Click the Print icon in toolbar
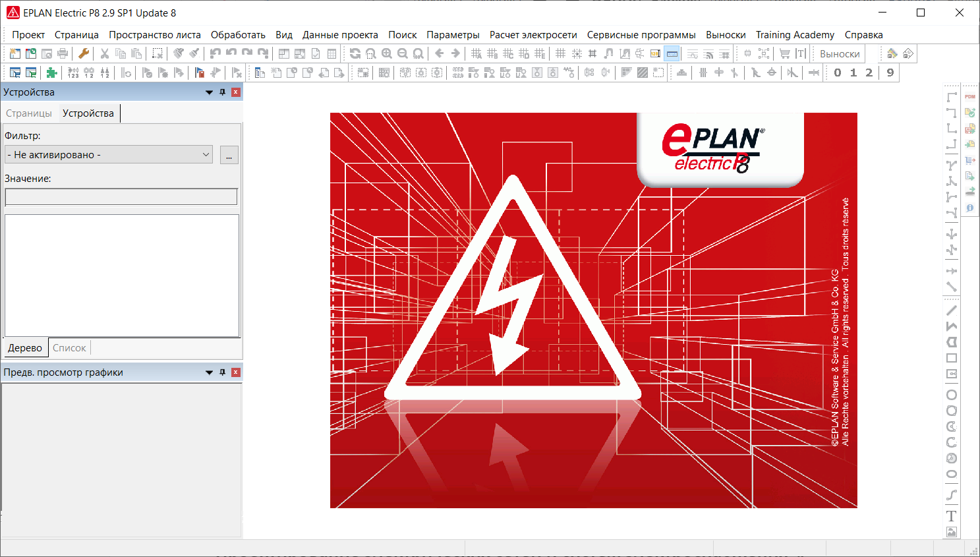The image size is (980, 557). click(x=63, y=54)
